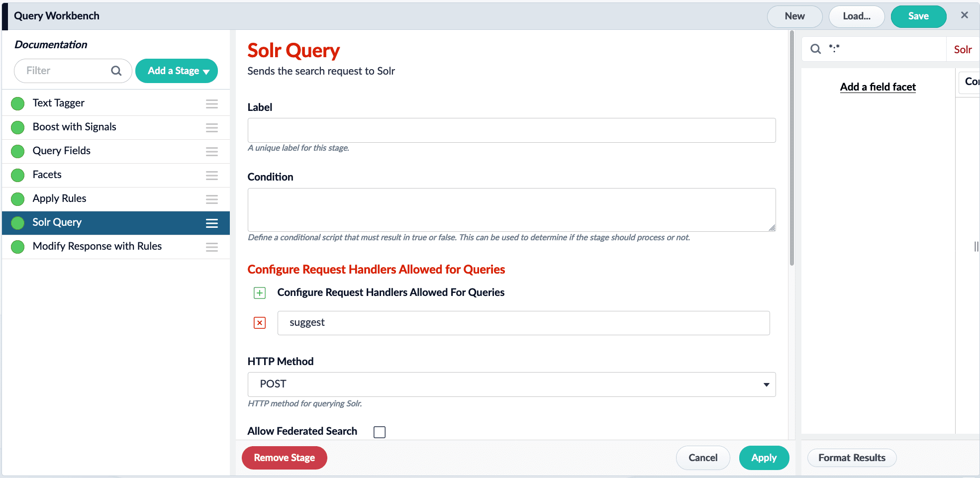Viewport: 980px width, 478px height.
Task: Open the Compare panel on the right
Action: [972, 82]
